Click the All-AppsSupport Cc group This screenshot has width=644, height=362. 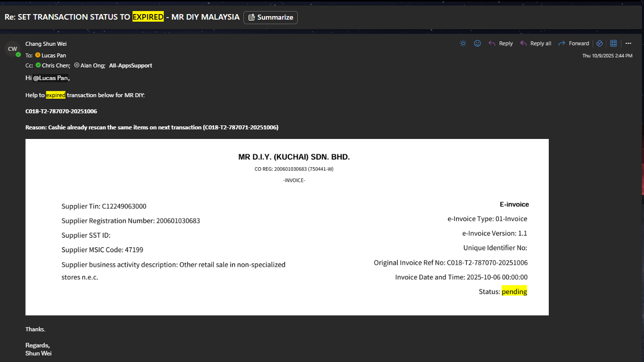coord(131,65)
